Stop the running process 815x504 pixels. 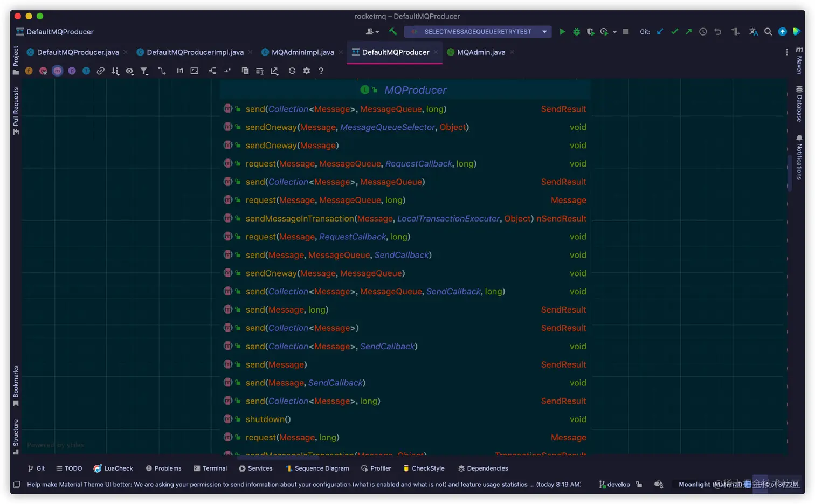[x=626, y=32]
